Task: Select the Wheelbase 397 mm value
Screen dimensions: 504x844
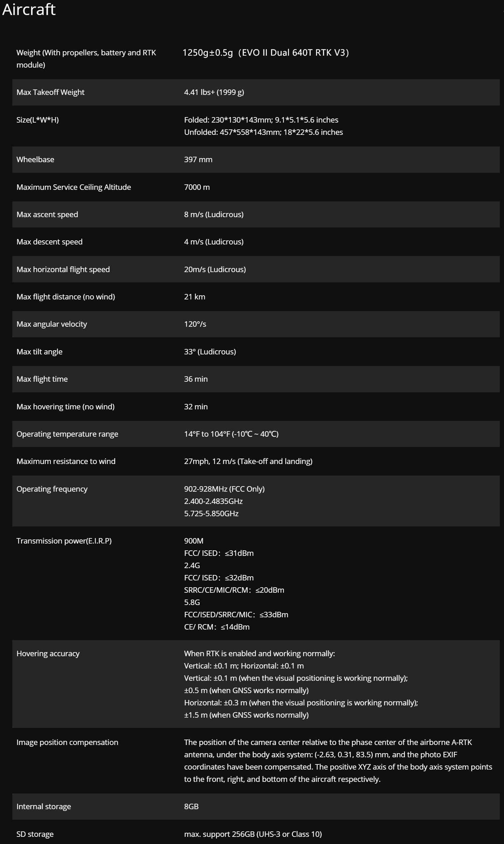Action: pyautogui.click(x=198, y=159)
